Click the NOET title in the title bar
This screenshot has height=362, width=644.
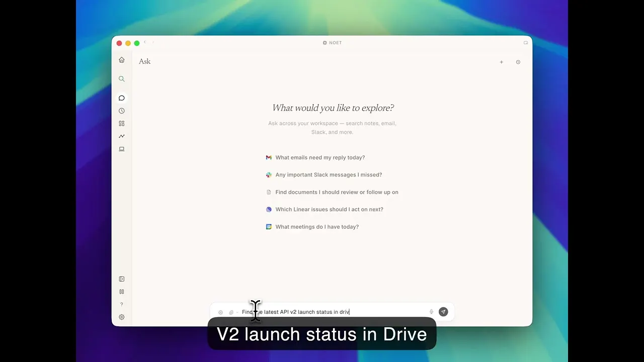[332, 43]
